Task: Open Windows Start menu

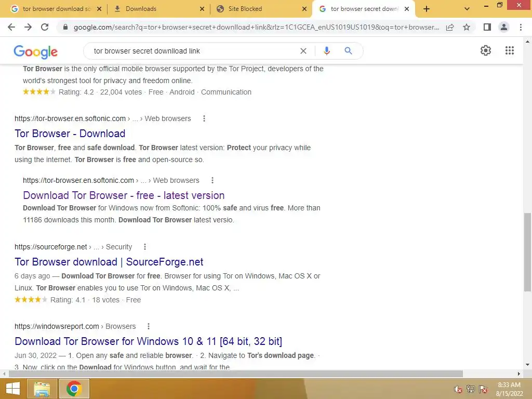Action: click(13, 389)
